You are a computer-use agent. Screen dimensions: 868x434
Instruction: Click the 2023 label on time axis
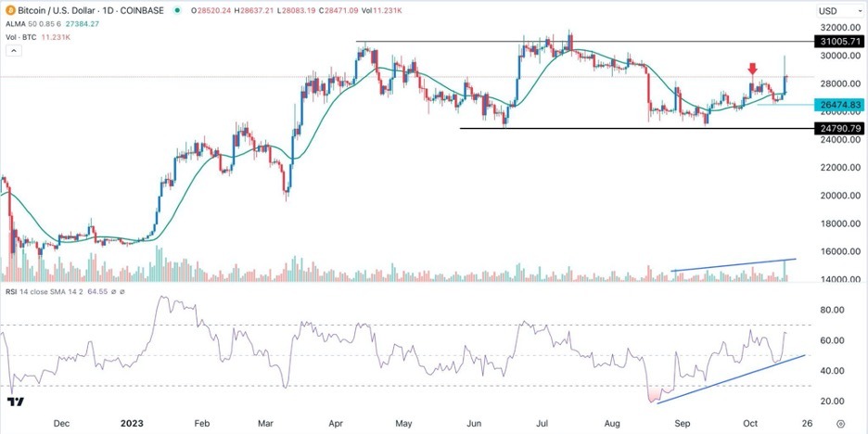click(132, 424)
